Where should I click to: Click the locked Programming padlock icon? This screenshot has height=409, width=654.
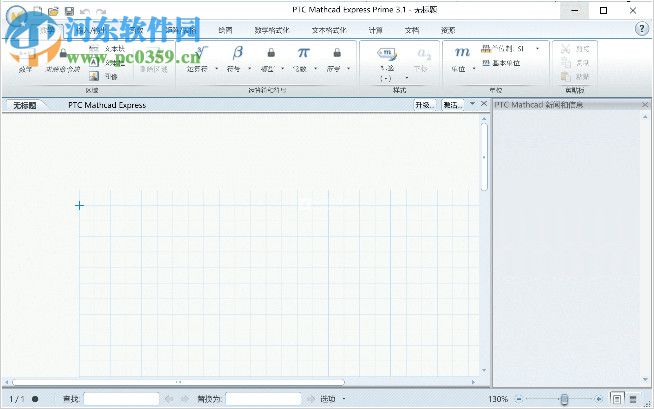271,53
